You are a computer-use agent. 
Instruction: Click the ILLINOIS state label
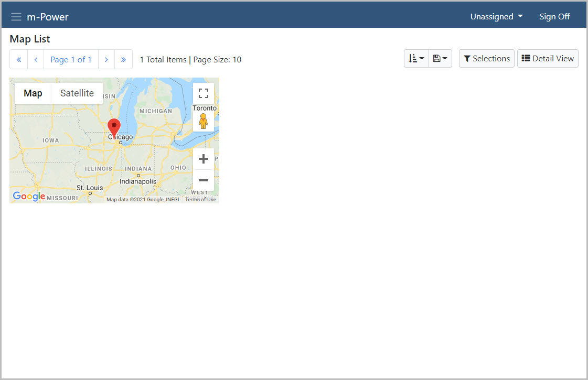pyautogui.click(x=98, y=169)
